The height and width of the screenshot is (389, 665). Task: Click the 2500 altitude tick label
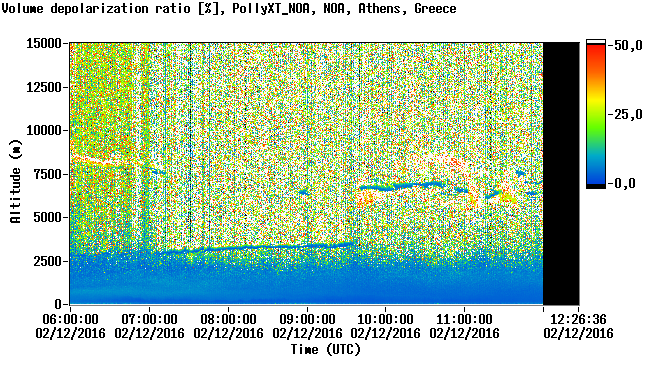coord(48,261)
